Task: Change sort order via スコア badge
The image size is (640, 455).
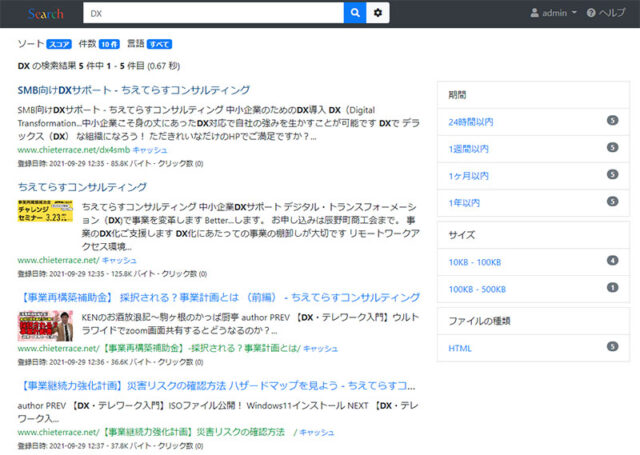Action: pos(60,45)
